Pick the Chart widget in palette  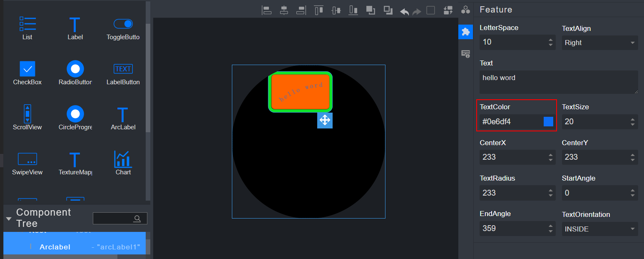[123, 163]
